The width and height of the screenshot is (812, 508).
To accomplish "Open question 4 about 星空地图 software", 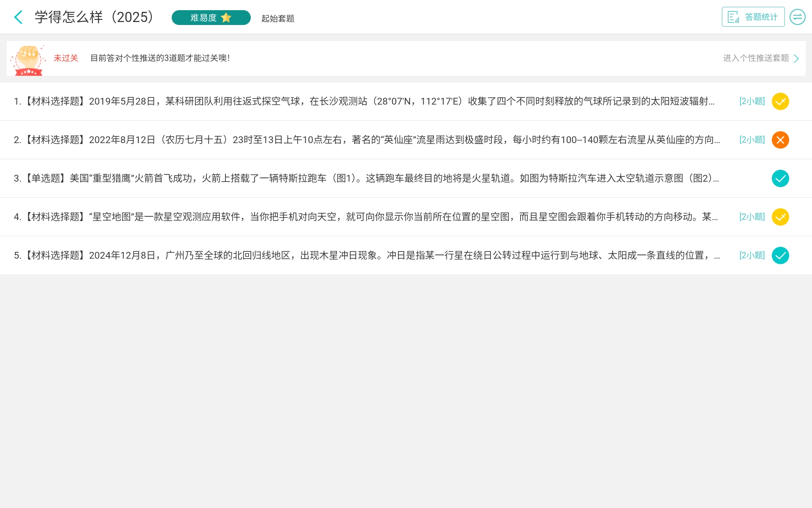I will pyautogui.click(x=366, y=217).
